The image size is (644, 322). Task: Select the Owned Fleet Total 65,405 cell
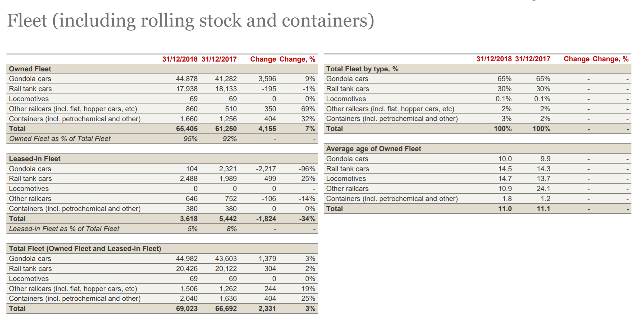[187, 129]
